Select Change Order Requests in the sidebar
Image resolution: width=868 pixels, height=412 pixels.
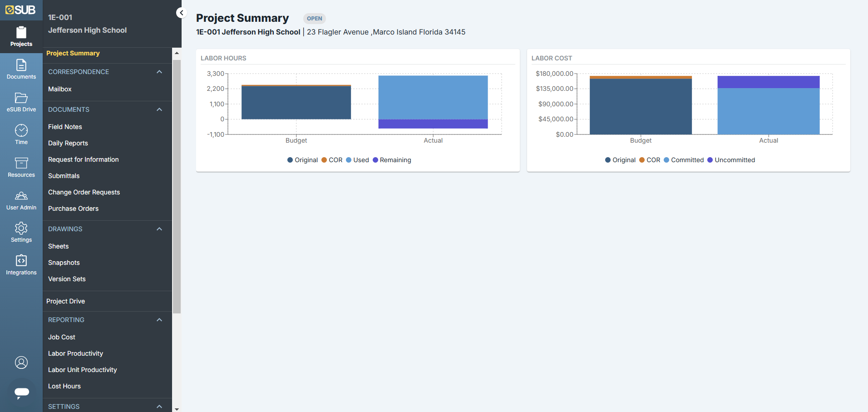84,192
